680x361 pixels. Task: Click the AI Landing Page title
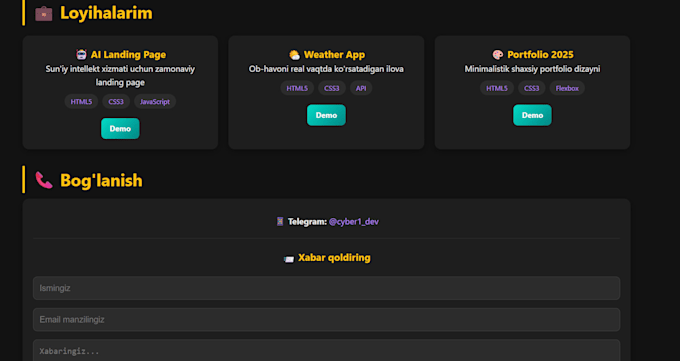pos(128,55)
